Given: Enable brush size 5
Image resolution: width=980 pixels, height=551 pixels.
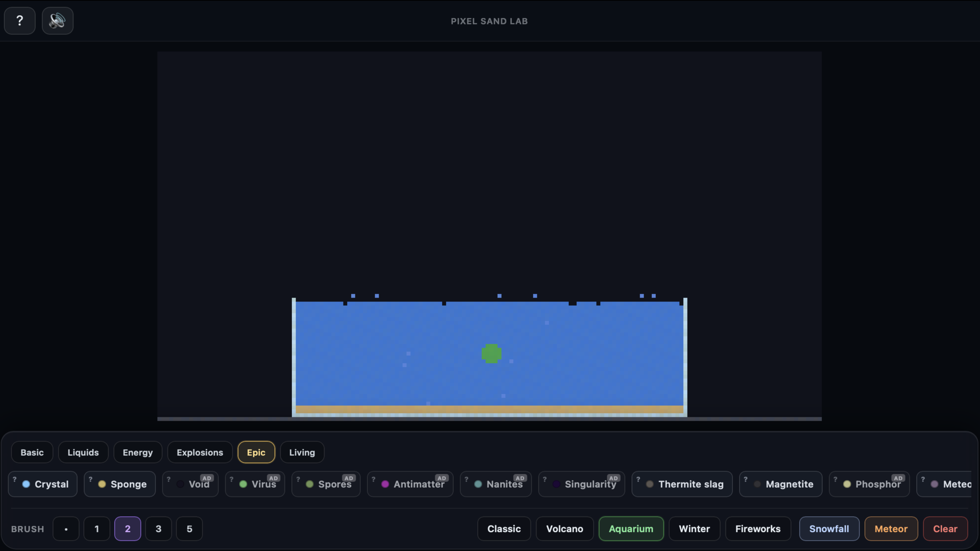Looking at the screenshot, I should (x=189, y=529).
